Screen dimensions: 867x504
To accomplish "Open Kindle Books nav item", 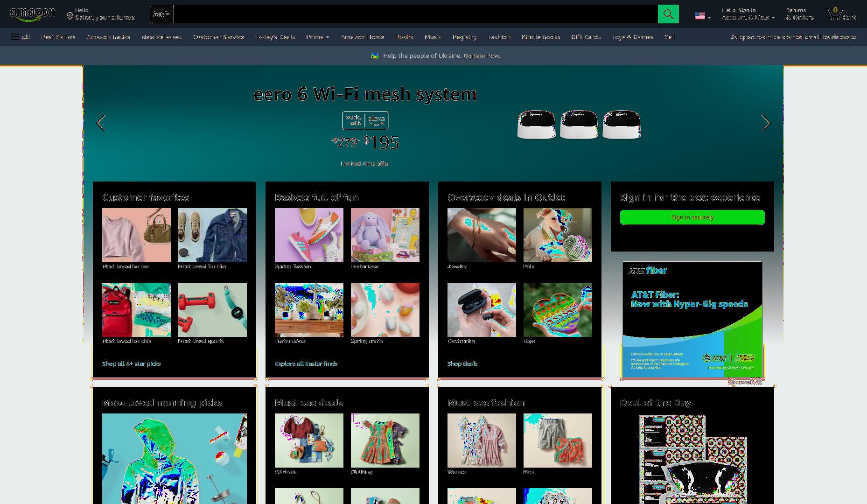I will [541, 37].
